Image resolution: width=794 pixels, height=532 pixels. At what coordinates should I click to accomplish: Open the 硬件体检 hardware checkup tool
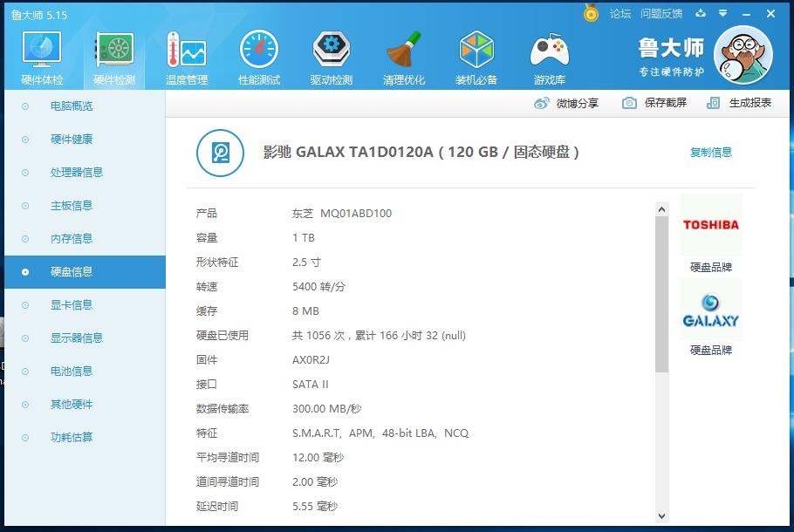pyautogui.click(x=40, y=55)
